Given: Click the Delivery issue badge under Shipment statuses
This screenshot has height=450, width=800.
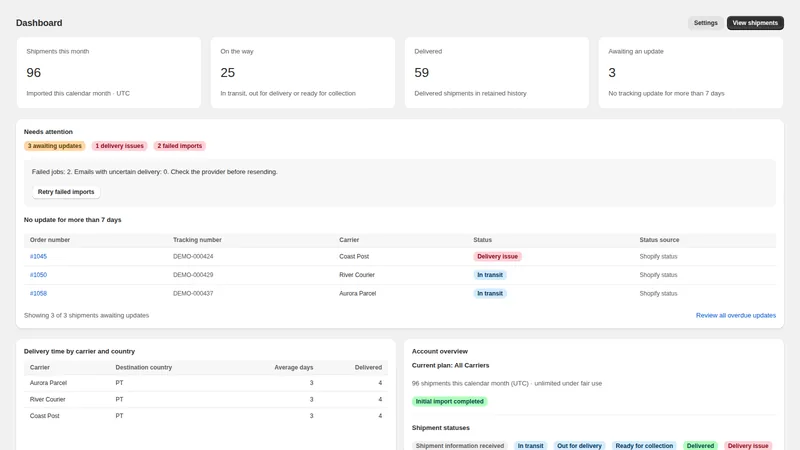Looking at the screenshot, I should (x=747, y=446).
